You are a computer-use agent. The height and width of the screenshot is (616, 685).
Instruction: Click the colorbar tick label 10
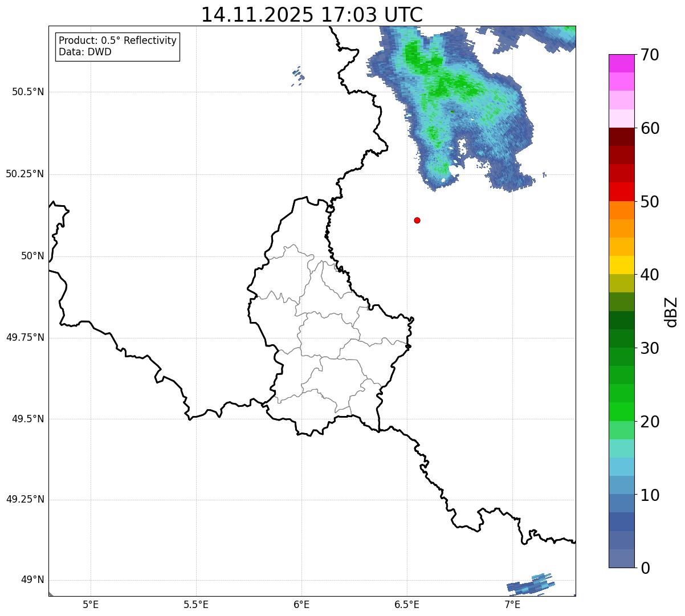click(650, 495)
